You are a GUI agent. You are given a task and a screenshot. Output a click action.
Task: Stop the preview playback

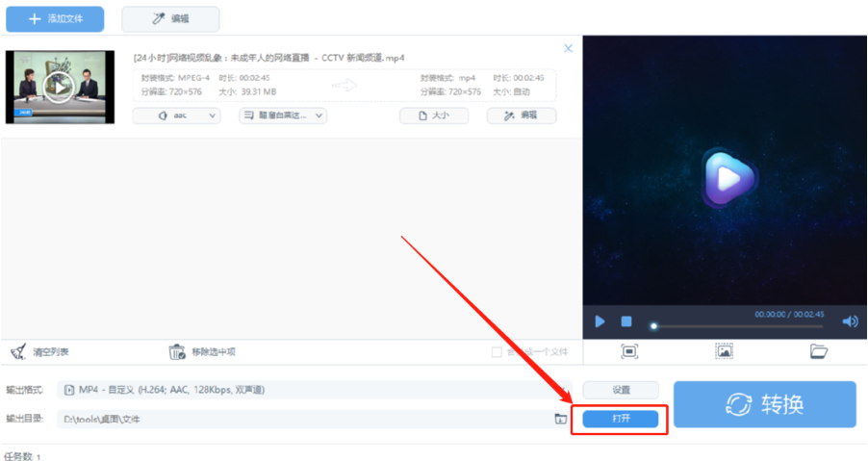(x=626, y=321)
